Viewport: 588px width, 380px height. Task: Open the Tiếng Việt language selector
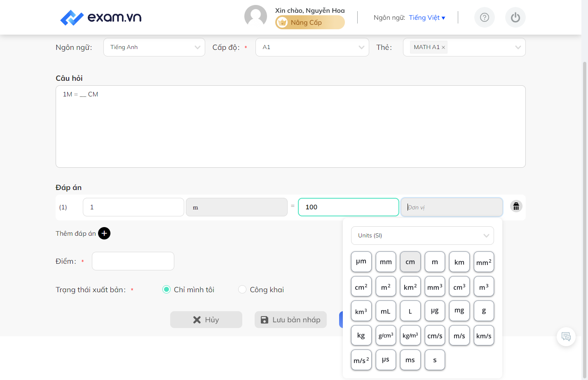(x=427, y=17)
